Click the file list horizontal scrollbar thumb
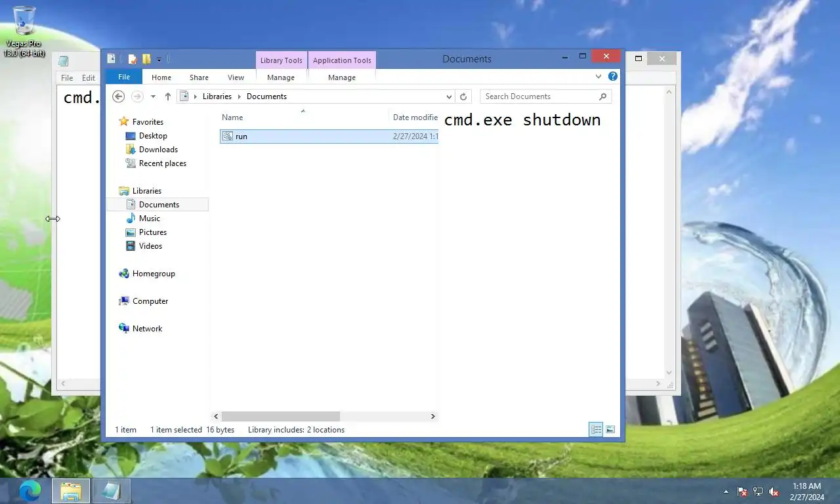The image size is (840, 504). [x=280, y=416]
